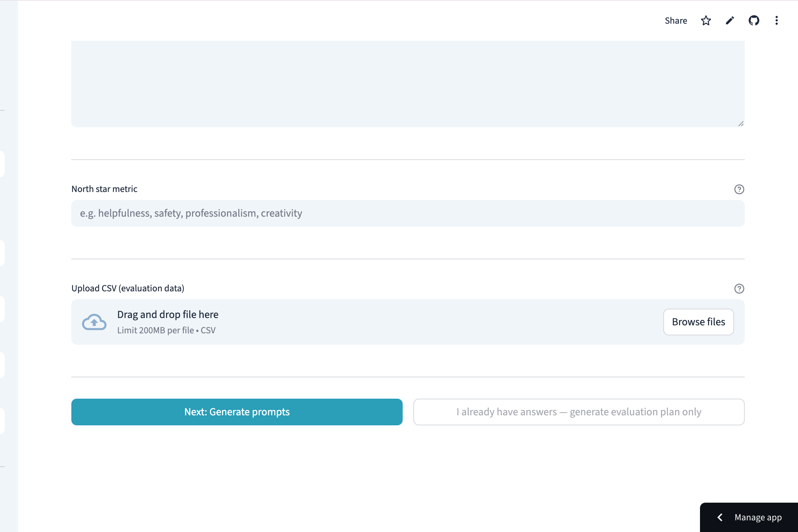The width and height of the screenshot is (798, 532).
Task: Click the Upload CSV (evaluation data) label
Action: coord(128,288)
